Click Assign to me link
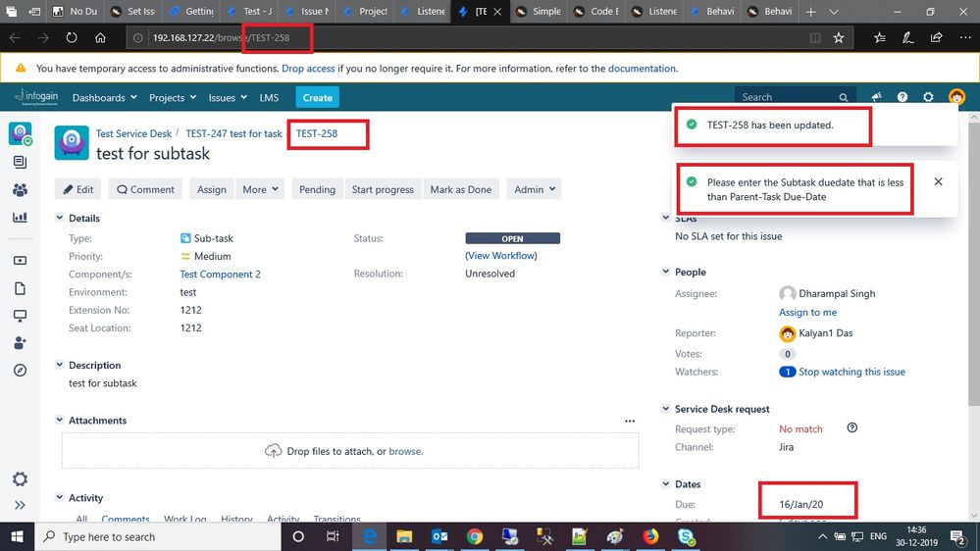 (x=807, y=312)
